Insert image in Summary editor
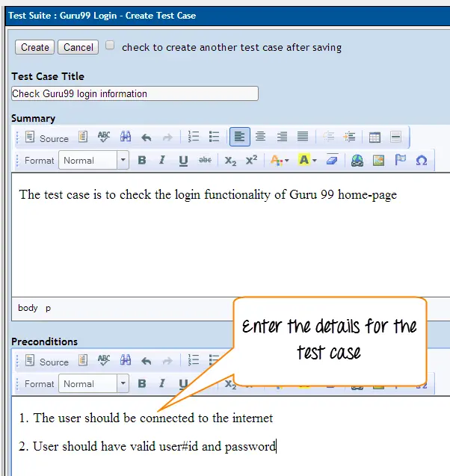450x476 pixels. pos(378,160)
